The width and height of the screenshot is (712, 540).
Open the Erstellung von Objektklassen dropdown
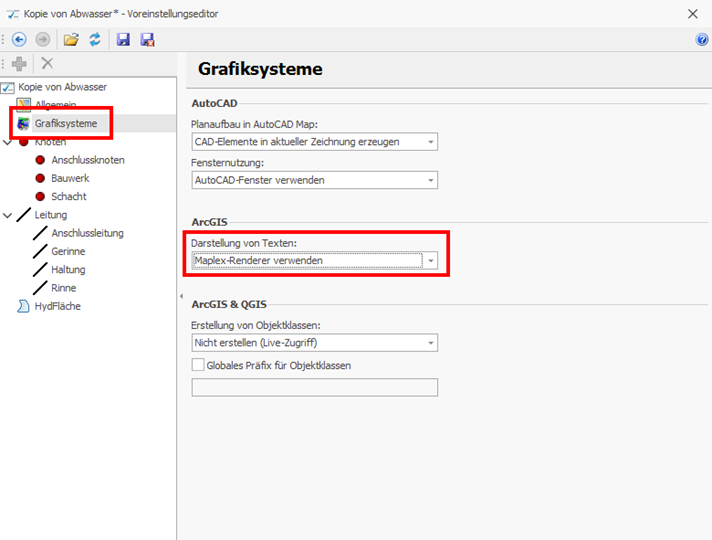[x=430, y=343]
